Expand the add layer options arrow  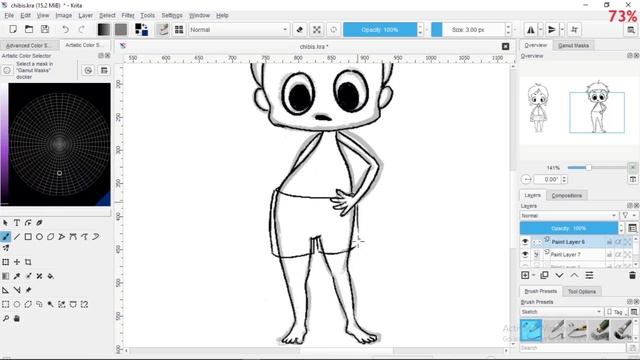tap(533, 276)
